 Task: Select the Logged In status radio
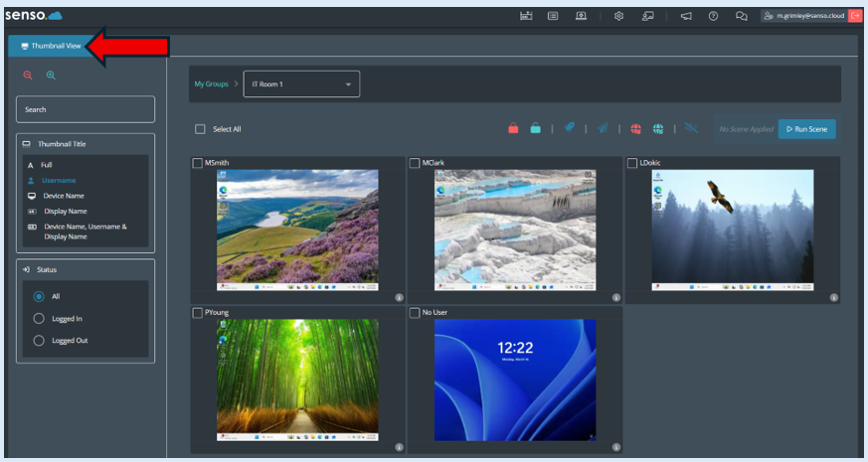tap(40, 318)
